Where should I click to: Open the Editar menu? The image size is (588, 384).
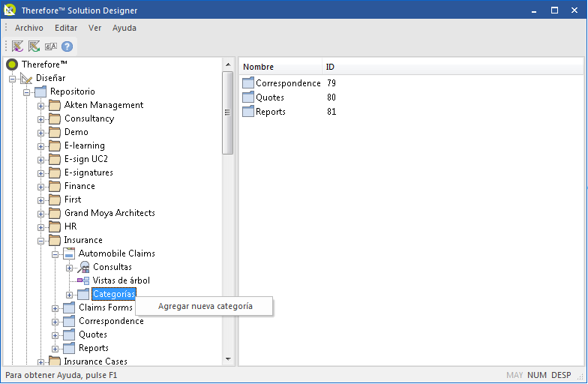[66, 28]
